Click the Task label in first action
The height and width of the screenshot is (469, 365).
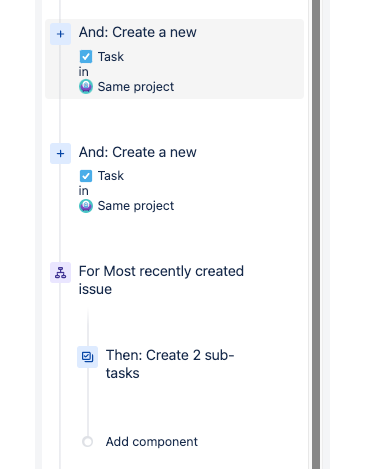coord(111,57)
